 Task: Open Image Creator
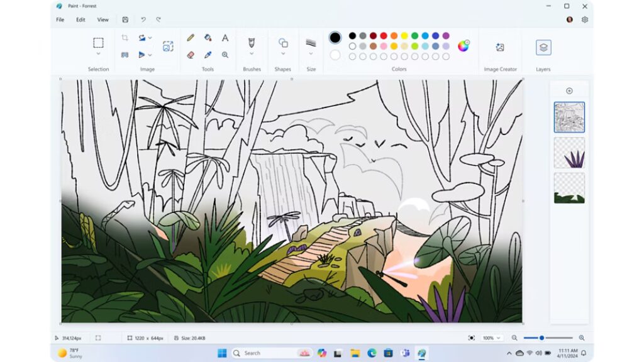(500, 47)
